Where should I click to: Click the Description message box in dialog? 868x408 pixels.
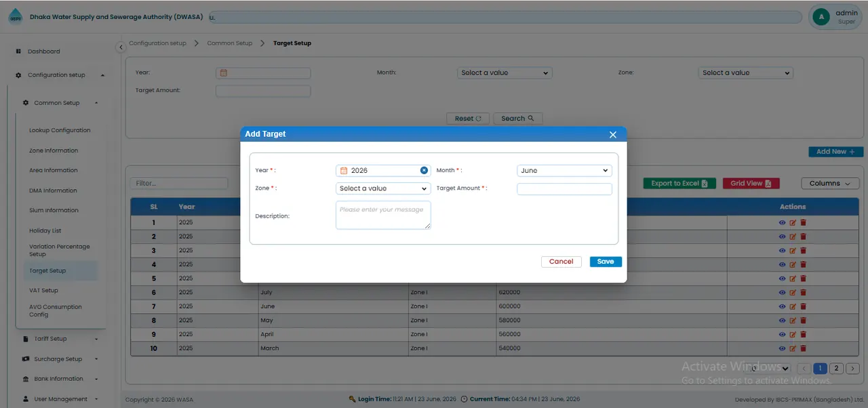383,215
